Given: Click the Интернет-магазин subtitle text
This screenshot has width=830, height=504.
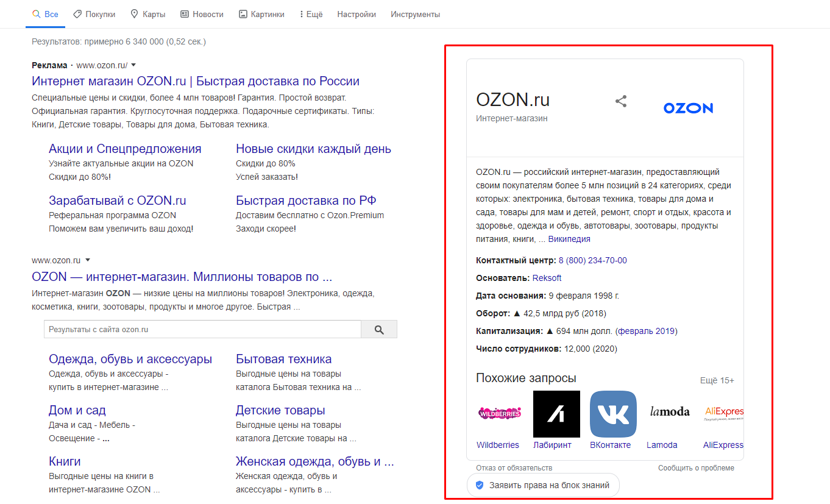Looking at the screenshot, I should click(x=512, y=119).
